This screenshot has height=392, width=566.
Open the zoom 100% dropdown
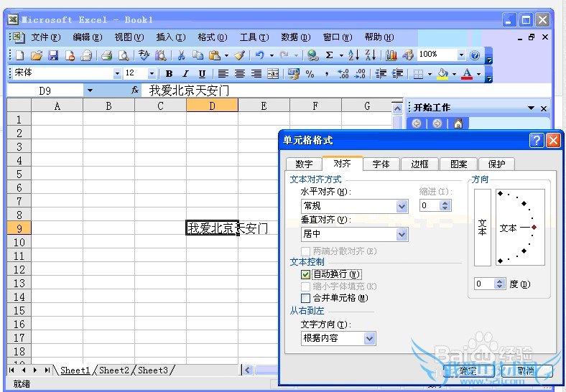[461, 55]
